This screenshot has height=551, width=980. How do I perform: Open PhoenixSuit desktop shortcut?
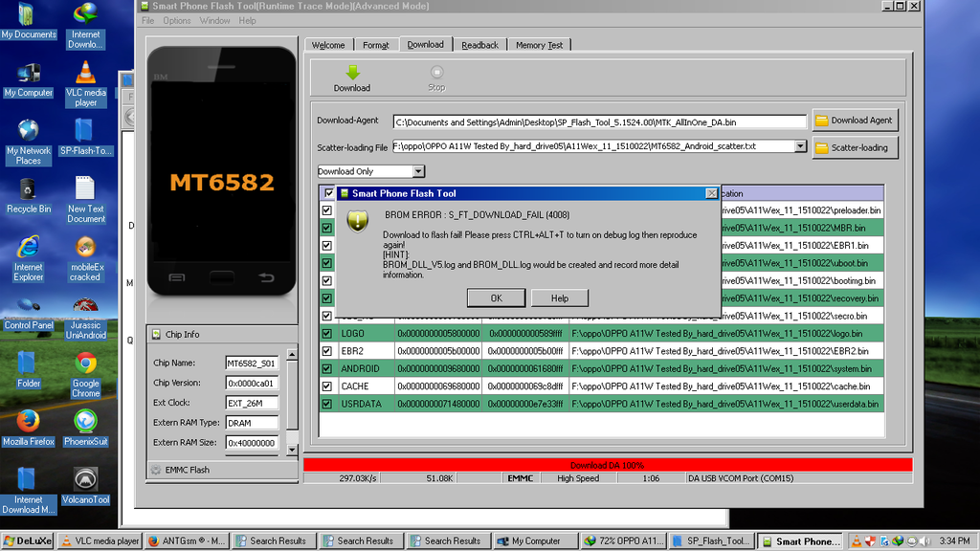(85, 422)
